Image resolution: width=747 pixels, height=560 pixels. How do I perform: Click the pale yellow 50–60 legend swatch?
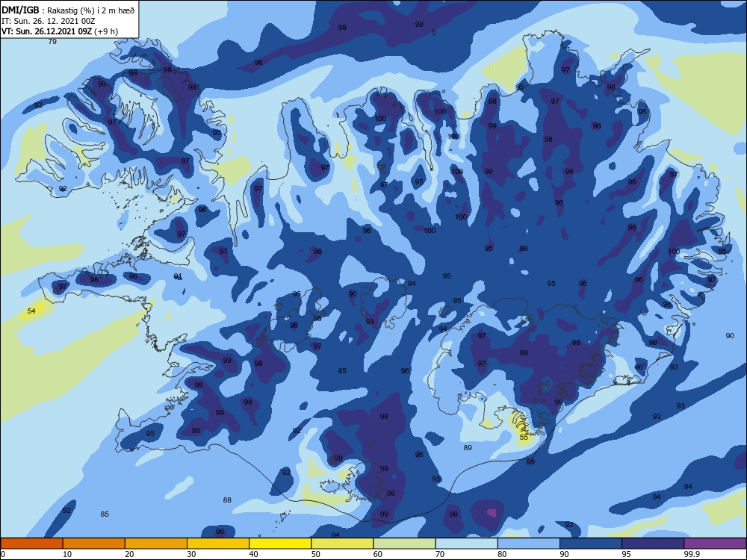tap(343, 544)
